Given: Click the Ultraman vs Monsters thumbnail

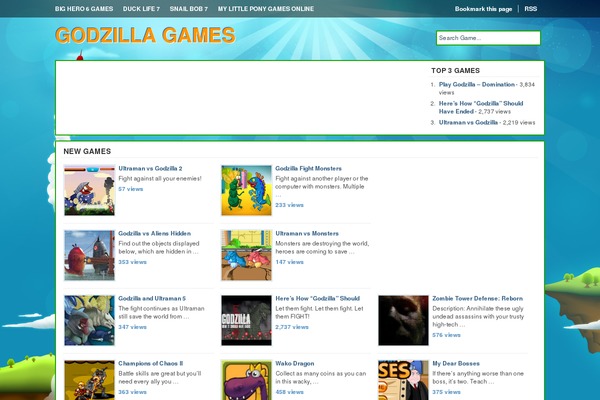Looking at the screenshot, I should coord(246,255).
